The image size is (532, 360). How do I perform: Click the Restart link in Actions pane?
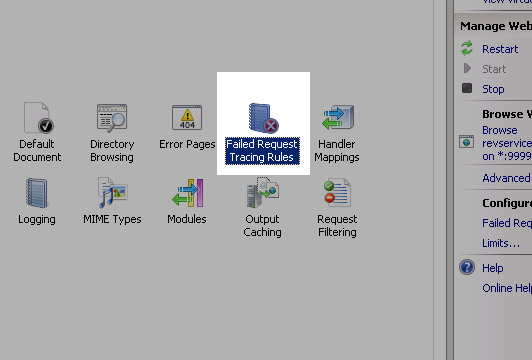[x=500, y=49]
